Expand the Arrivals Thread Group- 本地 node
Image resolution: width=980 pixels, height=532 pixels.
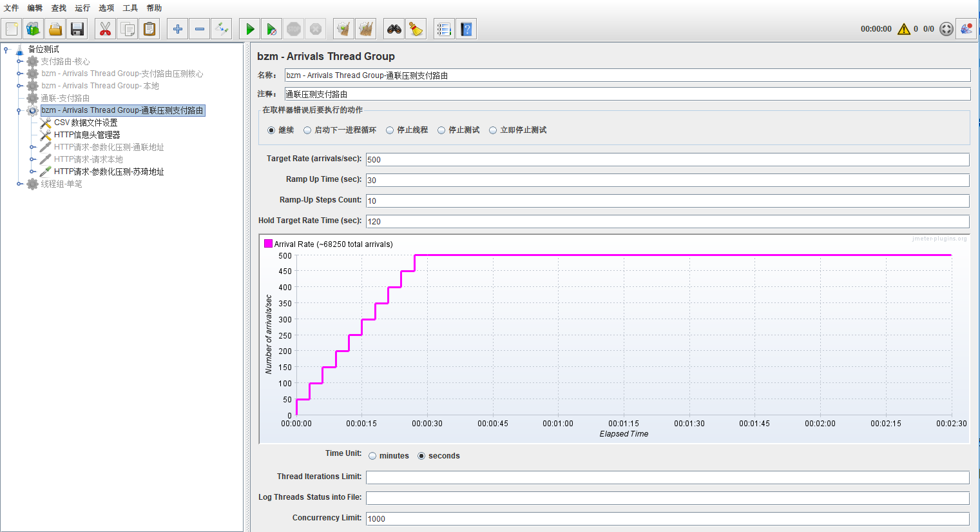tap(19, 86)
